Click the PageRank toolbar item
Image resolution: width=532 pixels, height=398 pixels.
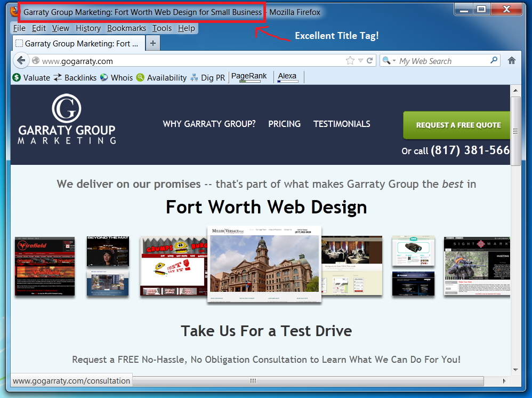(x=249, y=77)
